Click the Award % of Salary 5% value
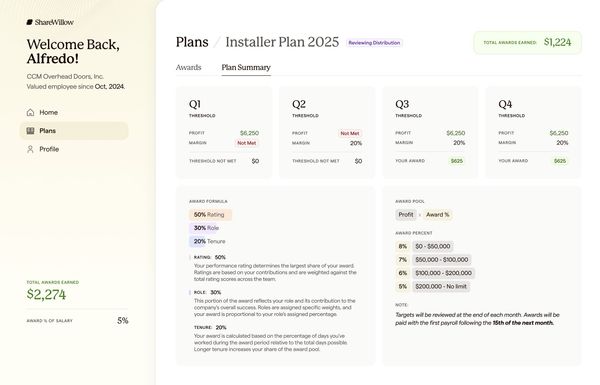The height and width of the screenshot is (385, 600). (123, 321)
